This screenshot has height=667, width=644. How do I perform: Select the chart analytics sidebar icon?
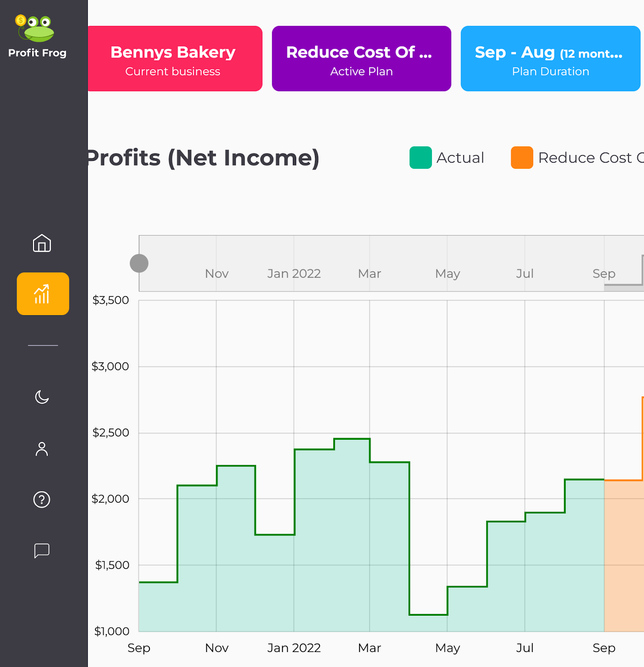click(x=43, y=294)
